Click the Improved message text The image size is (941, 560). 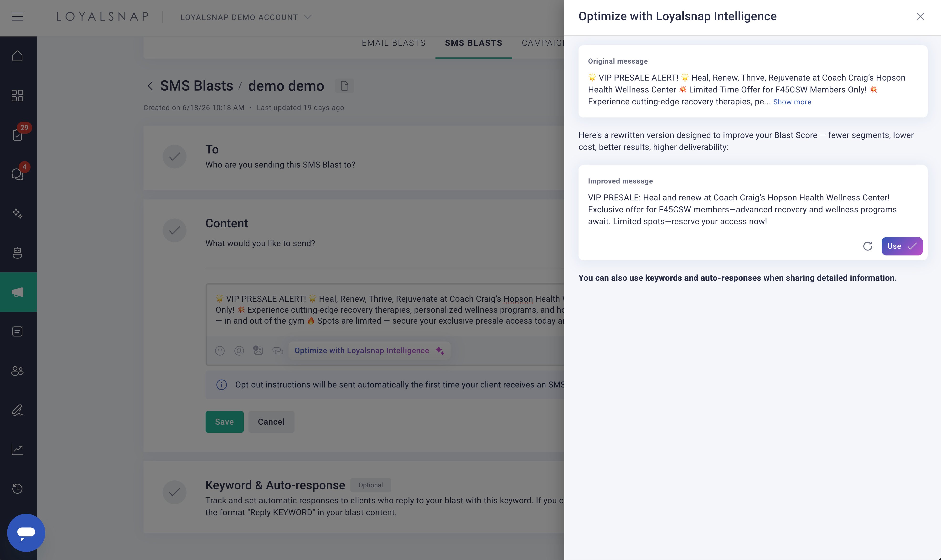[x=742, y=209]
